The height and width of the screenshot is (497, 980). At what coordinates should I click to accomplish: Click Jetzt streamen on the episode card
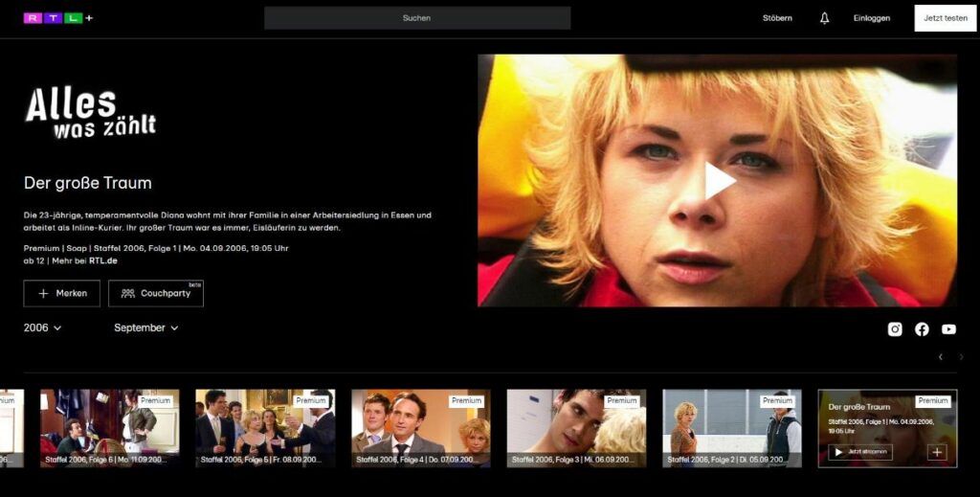pyautogui.click(x=860, y=452)
